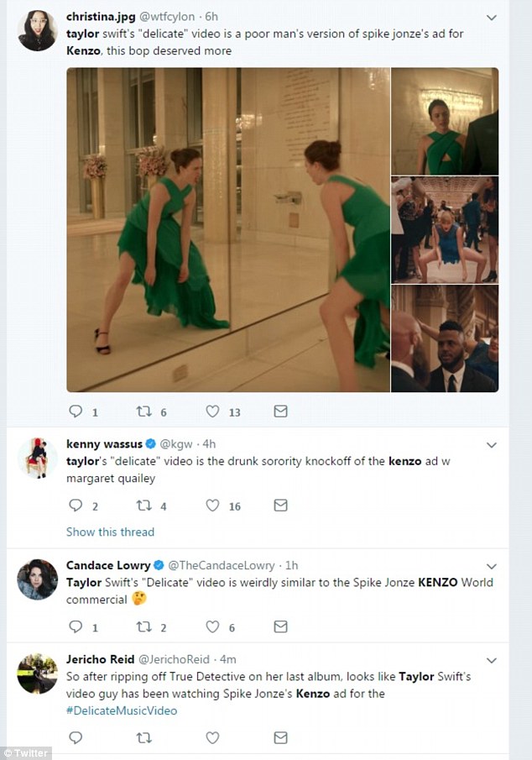
Task: Like Jericho Reid's tweet
Action: 212,737
